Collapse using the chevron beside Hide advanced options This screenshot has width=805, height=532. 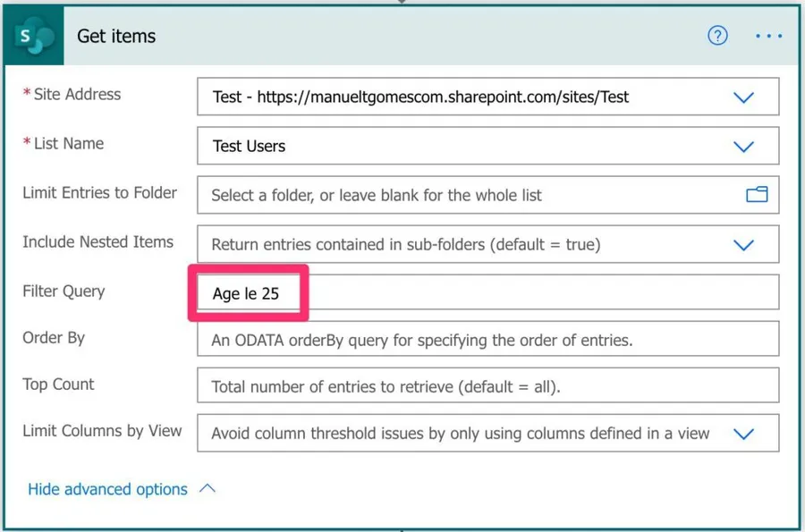point(208,489)
